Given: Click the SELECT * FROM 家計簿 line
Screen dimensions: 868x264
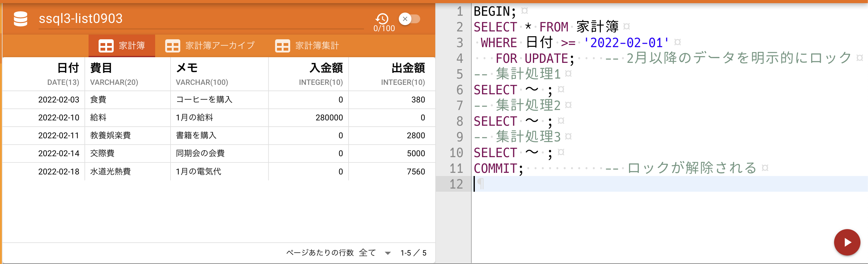Looking at the screenshot, I should click(x=546, y=27).
